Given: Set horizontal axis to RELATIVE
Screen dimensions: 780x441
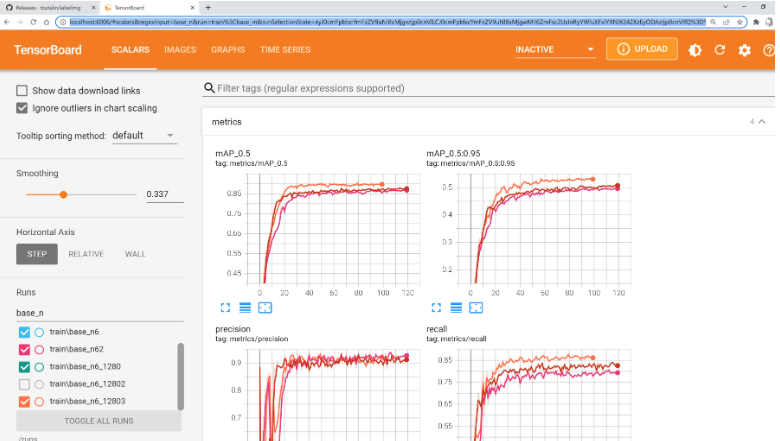Looking at the screenshot, I should 86,254.
